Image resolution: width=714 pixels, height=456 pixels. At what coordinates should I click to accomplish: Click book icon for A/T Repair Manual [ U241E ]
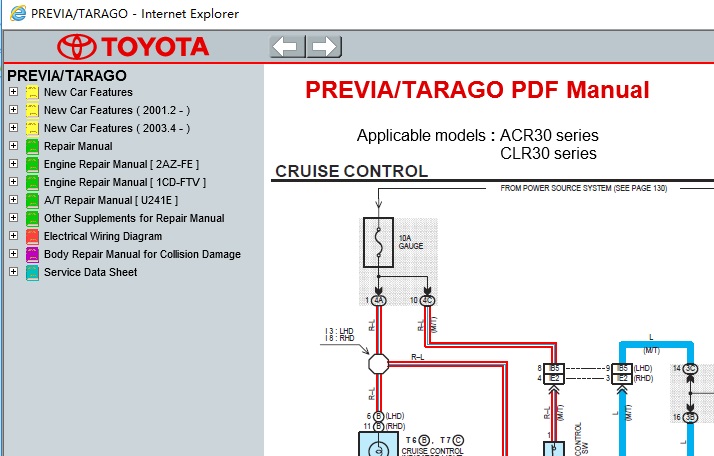[32, 200]
